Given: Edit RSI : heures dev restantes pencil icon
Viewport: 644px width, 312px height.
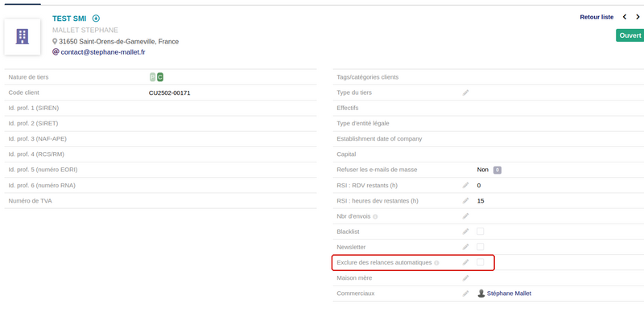Looking at the screenshot, I should point(465,201).
